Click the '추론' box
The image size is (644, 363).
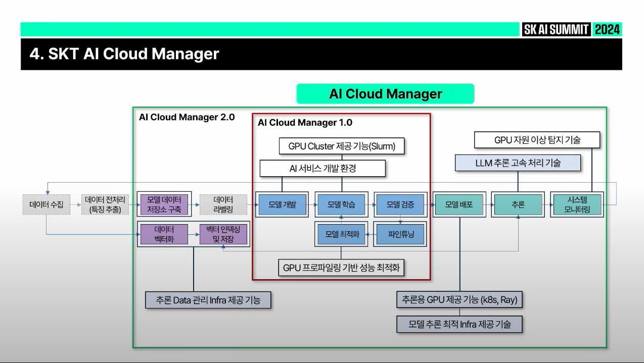coord(518,204)
